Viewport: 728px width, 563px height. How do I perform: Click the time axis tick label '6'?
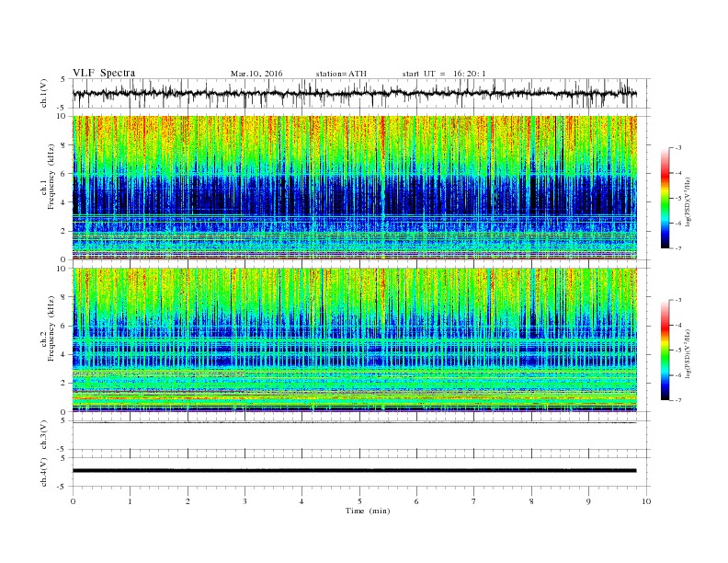pyautogui.click(x=416, y=501)
